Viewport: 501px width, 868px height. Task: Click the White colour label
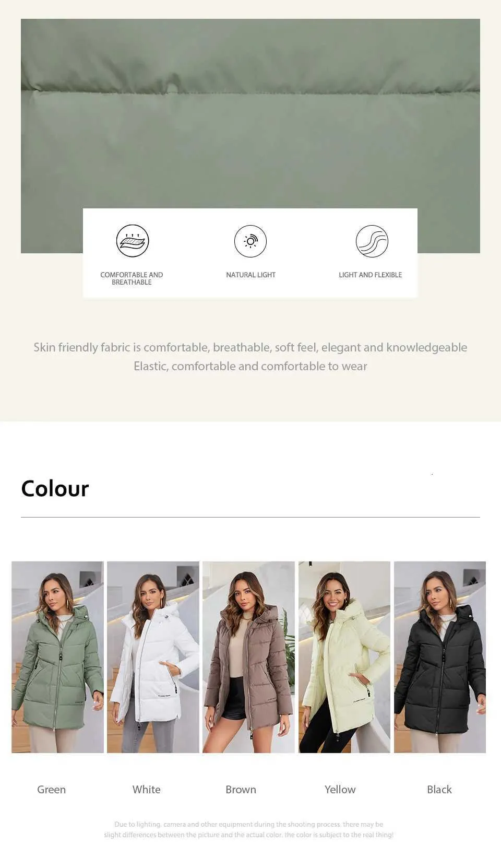click(x=146, y=789)
